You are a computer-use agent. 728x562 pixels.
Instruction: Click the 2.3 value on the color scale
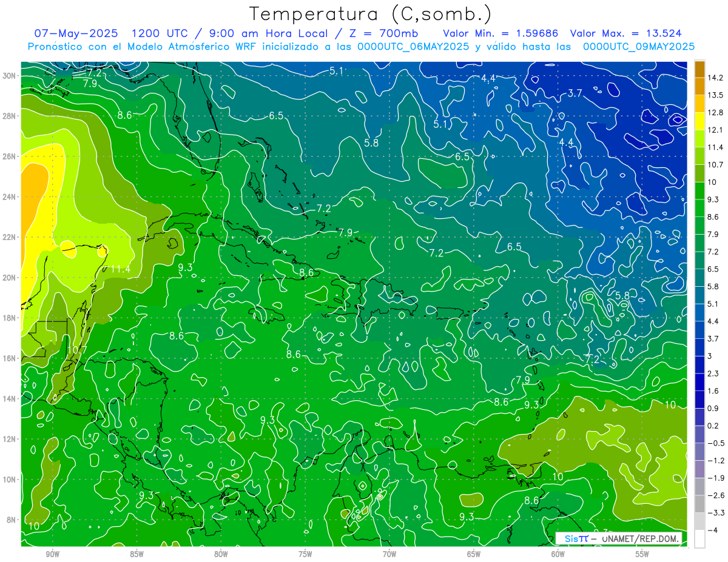(713, 373)
